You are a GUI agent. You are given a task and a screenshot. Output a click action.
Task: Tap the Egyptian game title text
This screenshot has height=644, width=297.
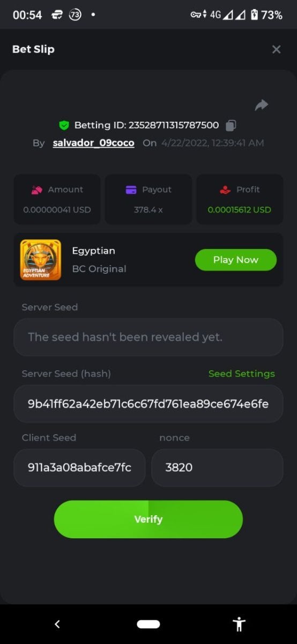click(x=93, y=251)
